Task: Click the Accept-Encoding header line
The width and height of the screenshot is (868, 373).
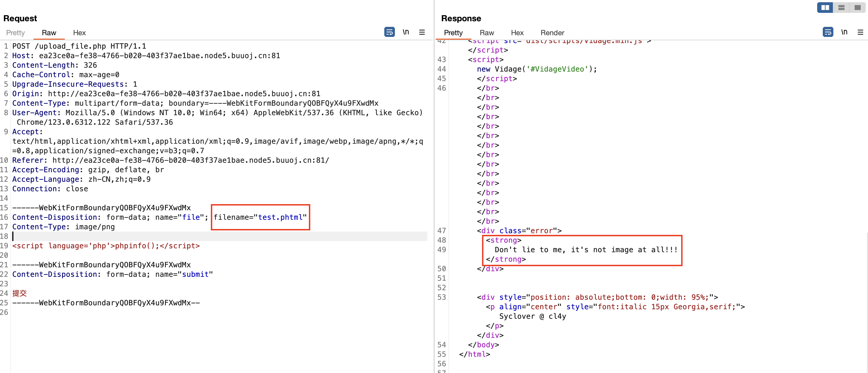Action: pyautogui.click(x=88, y=170)
